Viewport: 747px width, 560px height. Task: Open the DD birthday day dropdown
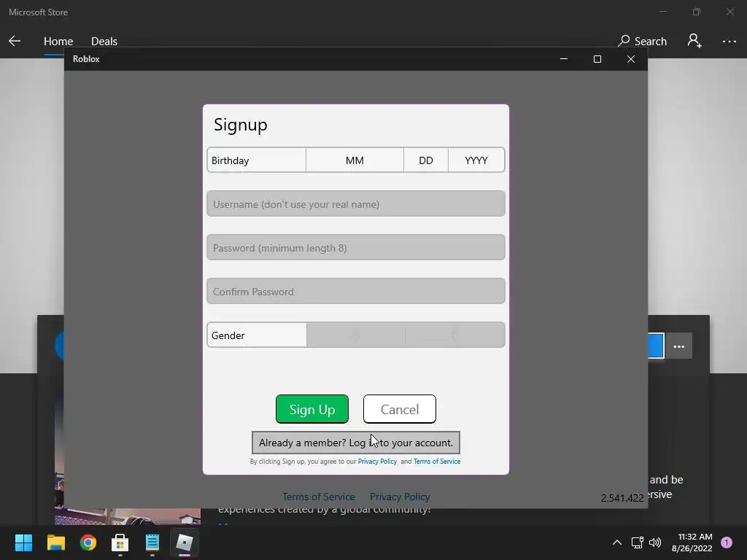tap(426, 160)
